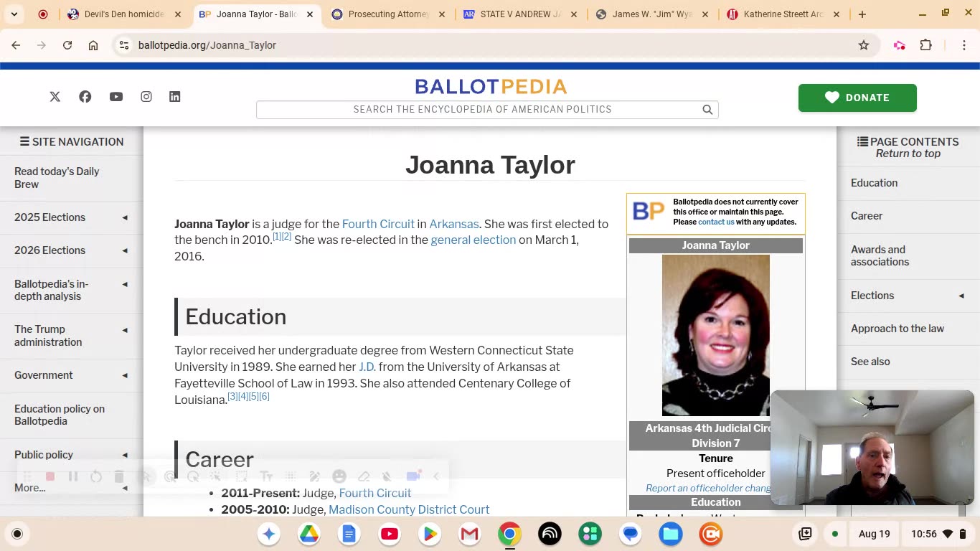Expand Ballotpedia's in-depth analysis arrow
The image size is (980, 551).
pyautogui.click(x=125, y=284)
